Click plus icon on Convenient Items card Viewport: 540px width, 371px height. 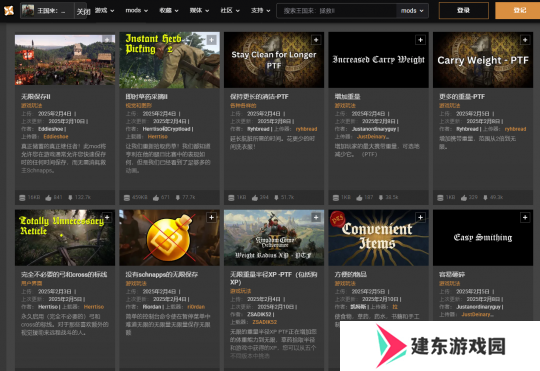(x=420, y=218)
